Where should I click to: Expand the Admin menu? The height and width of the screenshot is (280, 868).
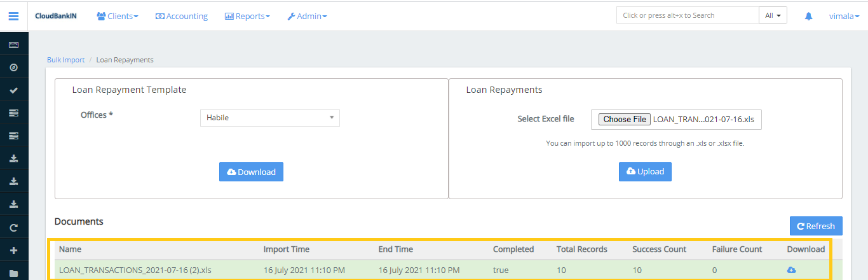click(307, 16)
